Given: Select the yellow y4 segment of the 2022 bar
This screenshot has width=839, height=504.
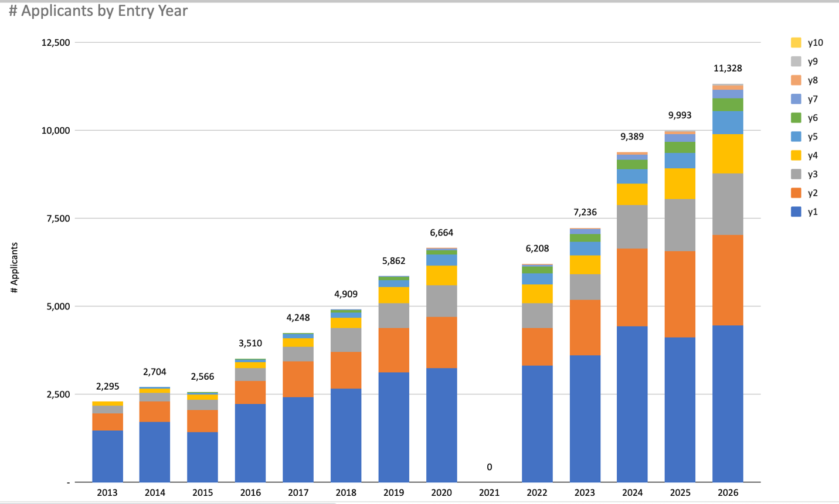Looking at the screenshot, I should tap(537, 294).
